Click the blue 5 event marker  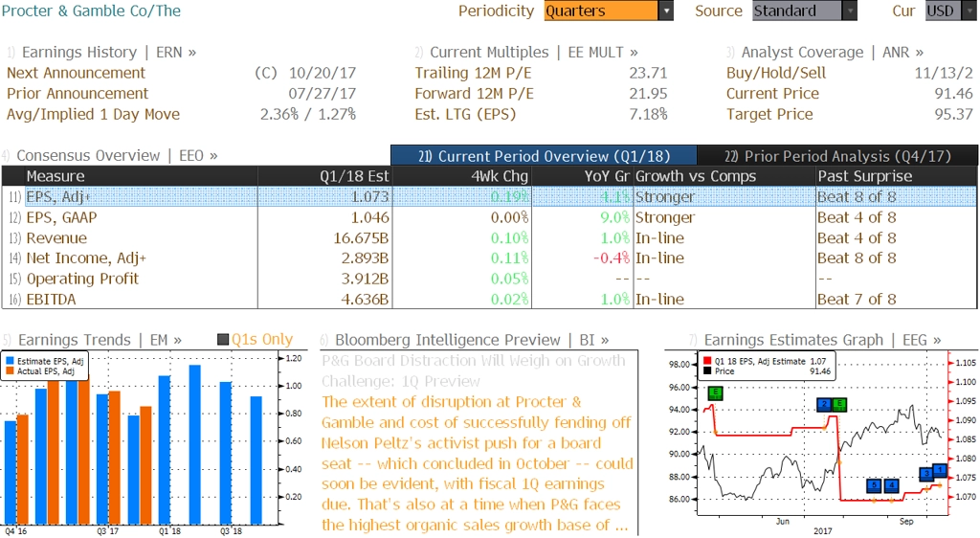tap(875, 485)
